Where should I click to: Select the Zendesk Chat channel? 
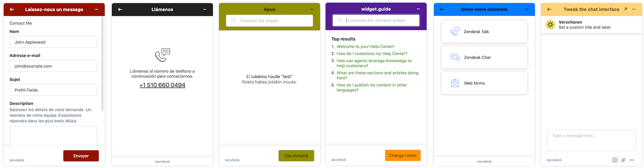click(484, 57)
